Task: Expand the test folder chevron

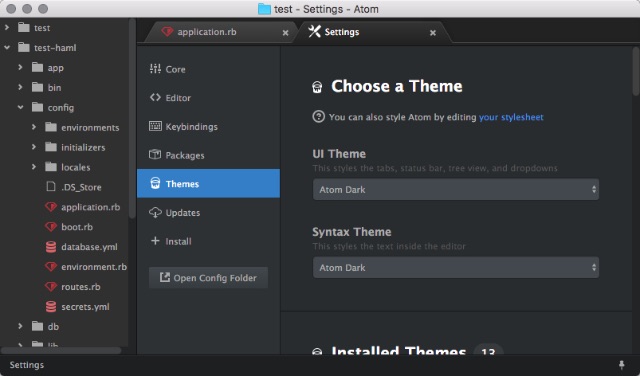Action: [7, 27]
